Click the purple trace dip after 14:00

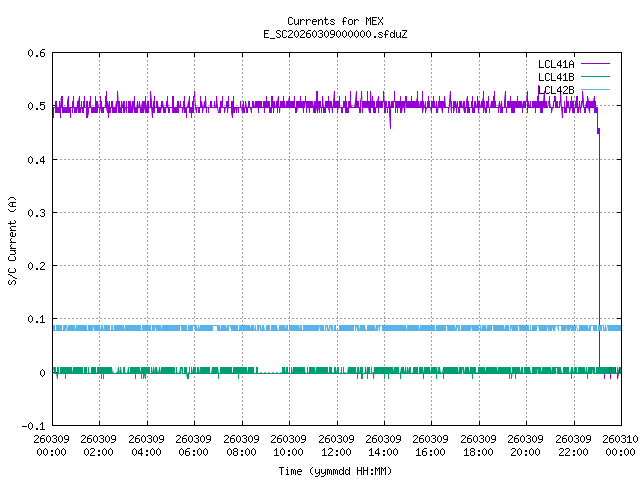(390, 122)
